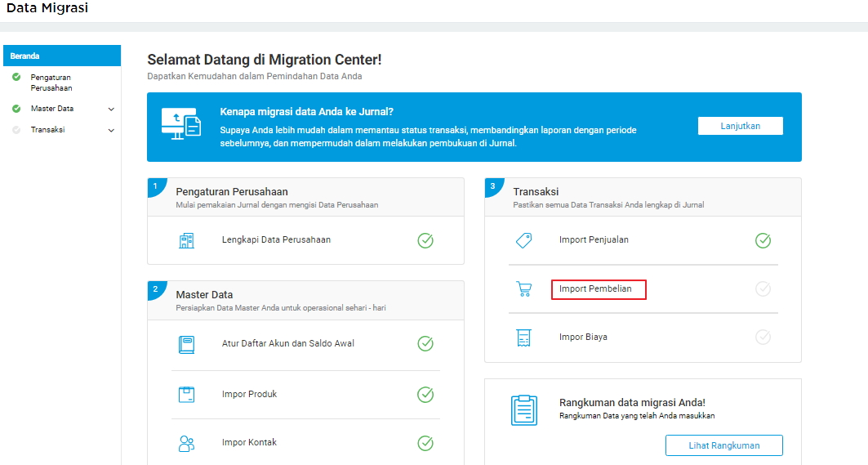The width and height of the screenshot is (868, 465).
Task: Click the building icon beside Lengkapi Data Perusahaan
Action: tap(186, 240)
